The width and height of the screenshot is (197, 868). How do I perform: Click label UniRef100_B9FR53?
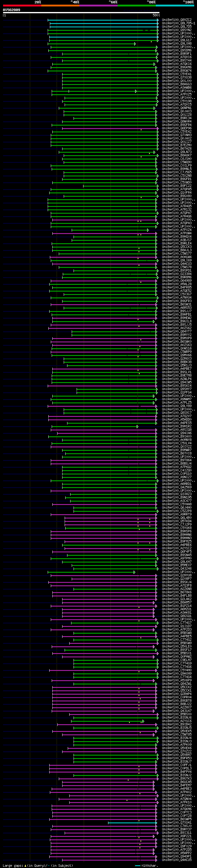(177, 758)
